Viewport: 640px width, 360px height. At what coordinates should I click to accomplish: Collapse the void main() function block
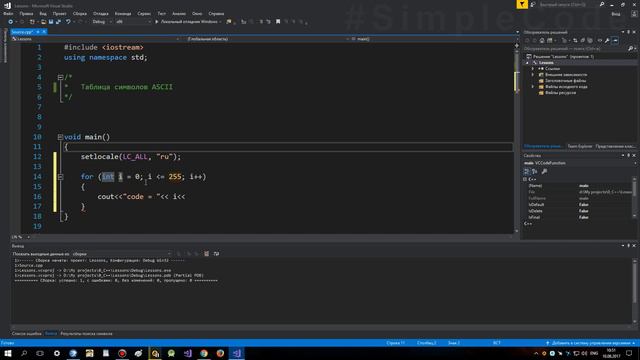60,137
